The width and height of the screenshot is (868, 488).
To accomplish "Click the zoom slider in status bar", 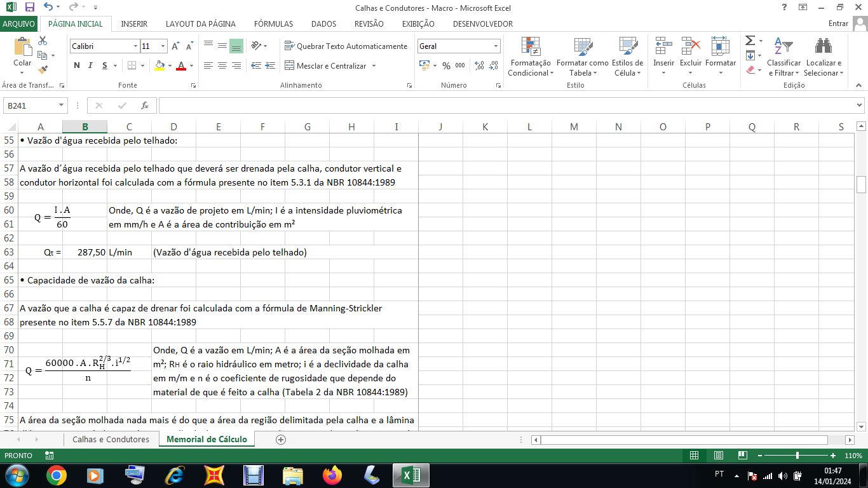I will coord(797,456).
